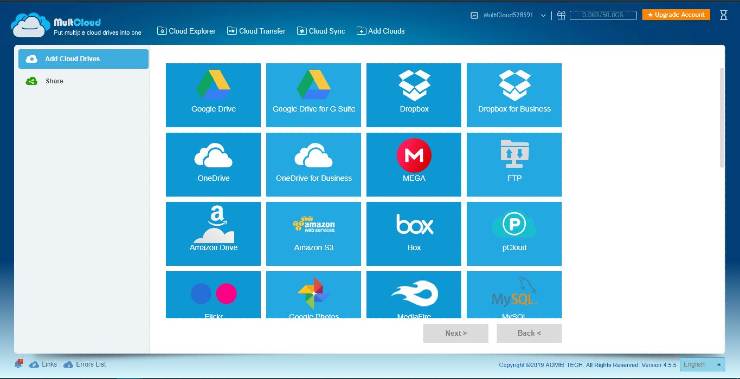Open the gift icon in header
This screenshot has height=379, width=740.
pyautogui.click(x=561, y=15)
